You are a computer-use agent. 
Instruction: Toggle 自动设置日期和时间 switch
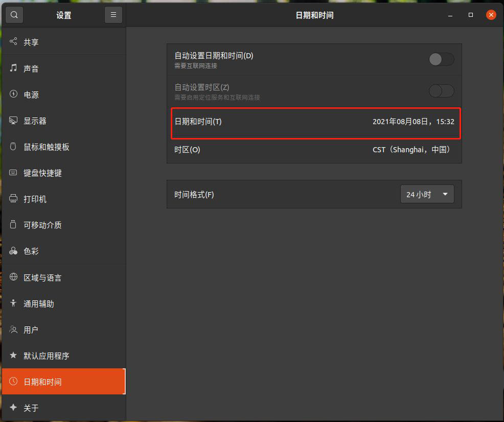(x=441, y=59)
